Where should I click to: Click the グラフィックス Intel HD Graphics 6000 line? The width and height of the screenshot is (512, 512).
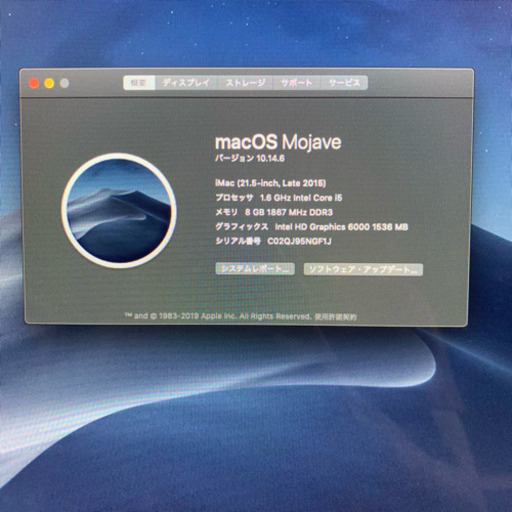point(312,227)
